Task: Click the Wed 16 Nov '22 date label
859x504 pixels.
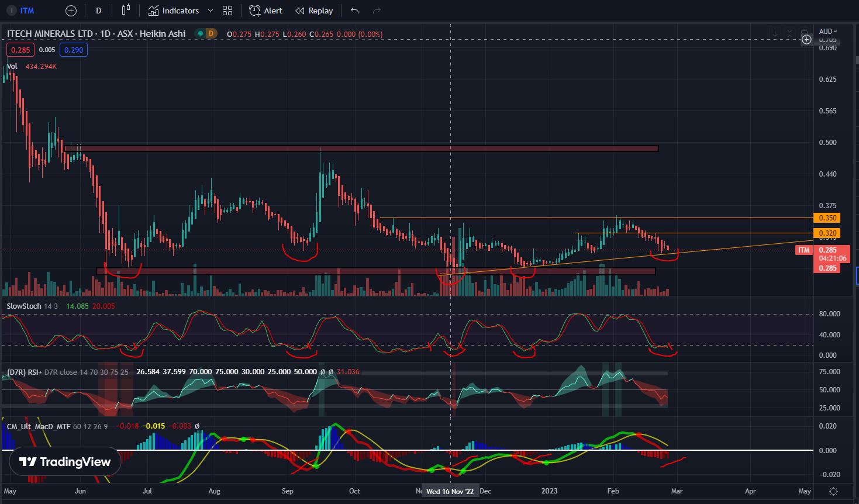Action: [x=450, y=491]
